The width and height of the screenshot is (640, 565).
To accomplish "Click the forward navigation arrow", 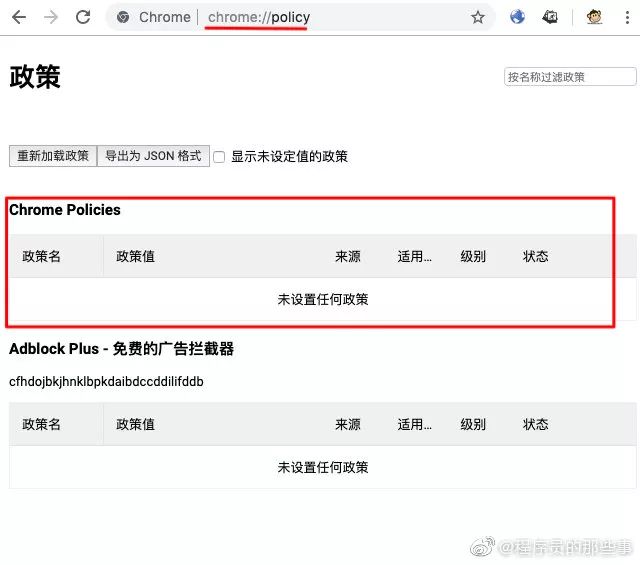I will (51, 17).
